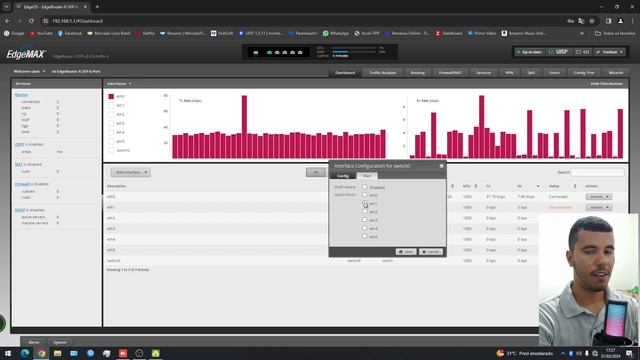Open Microsoft Edge from taskbar

[25, 353]
